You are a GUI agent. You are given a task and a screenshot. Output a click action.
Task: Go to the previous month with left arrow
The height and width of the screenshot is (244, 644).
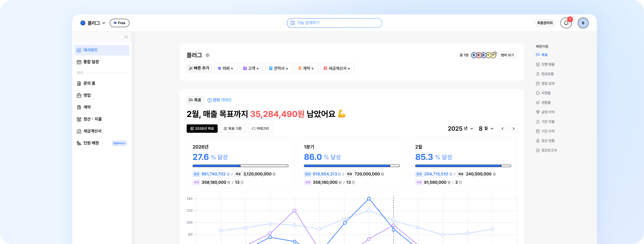tap(503, 129)
